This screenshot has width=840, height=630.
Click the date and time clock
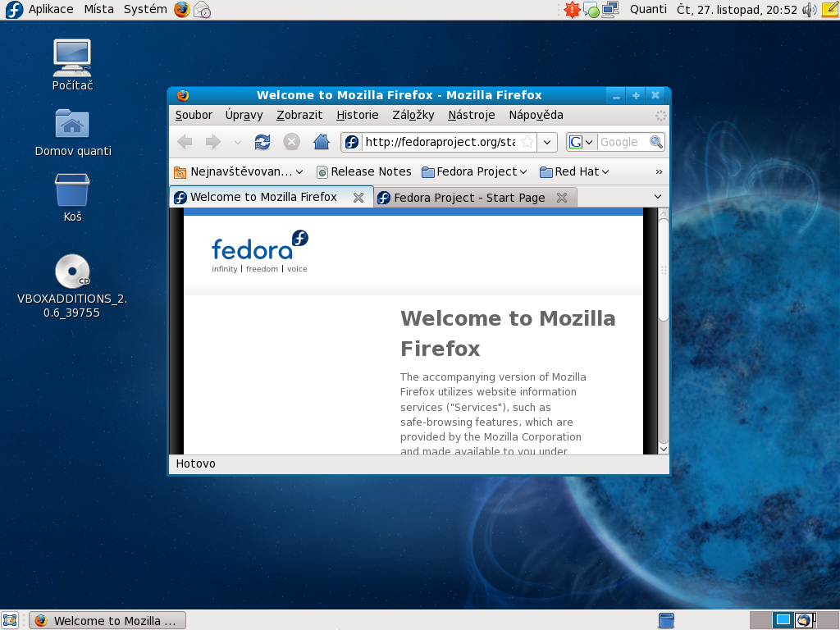pyautogui.click(x=737, y=10)
